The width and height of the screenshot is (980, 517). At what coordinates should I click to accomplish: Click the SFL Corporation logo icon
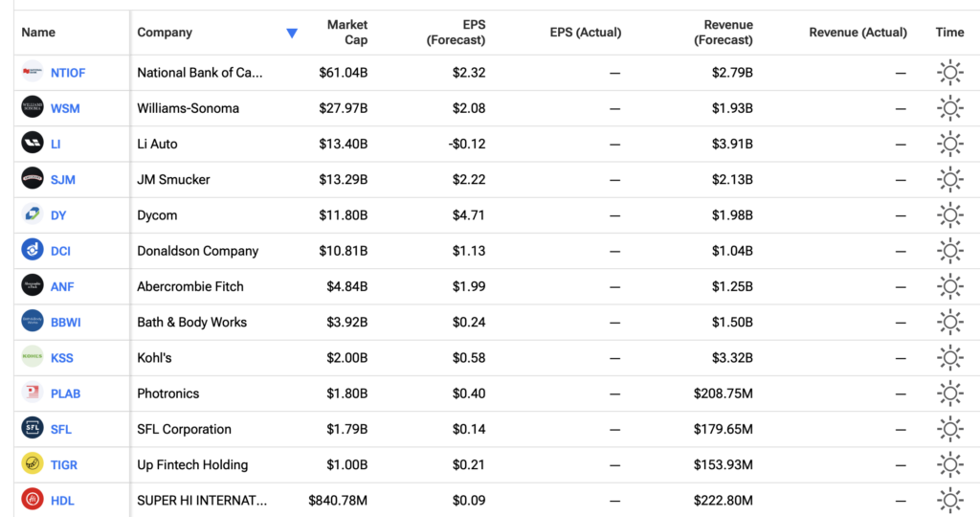point(33,428)
